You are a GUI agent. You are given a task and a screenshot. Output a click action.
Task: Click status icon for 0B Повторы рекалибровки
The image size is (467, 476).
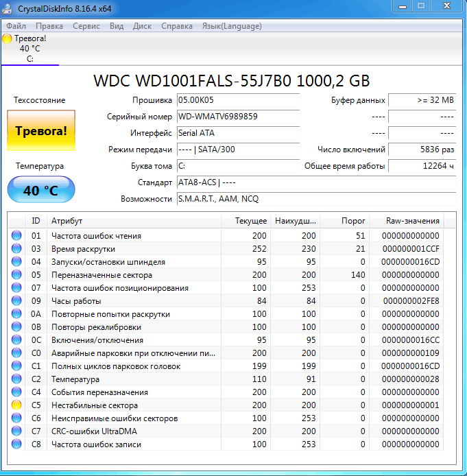pos(16,327)
